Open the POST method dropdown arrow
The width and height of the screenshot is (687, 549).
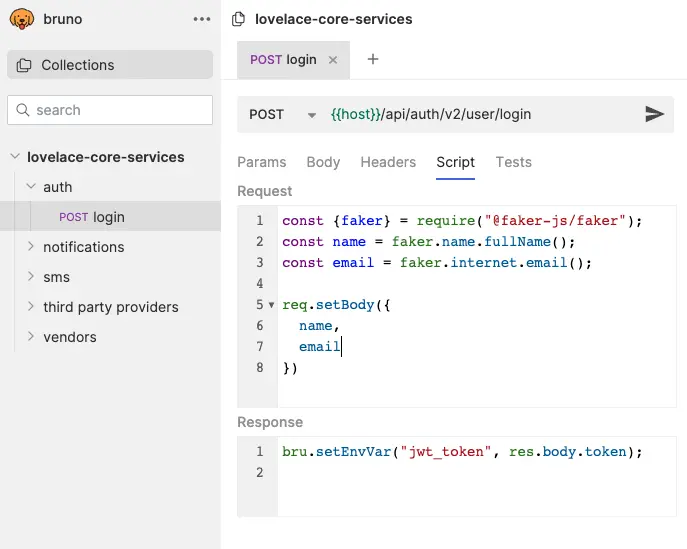click(312, 115)
